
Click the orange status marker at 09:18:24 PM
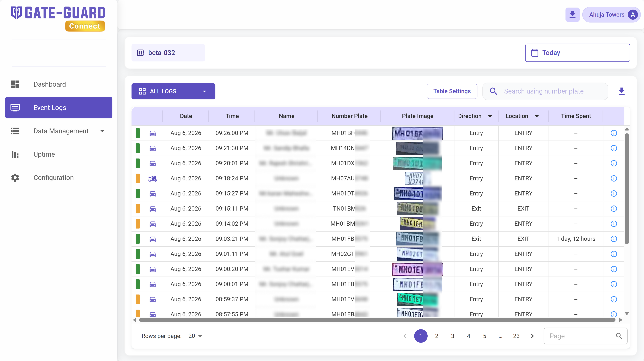pos(138,178)
